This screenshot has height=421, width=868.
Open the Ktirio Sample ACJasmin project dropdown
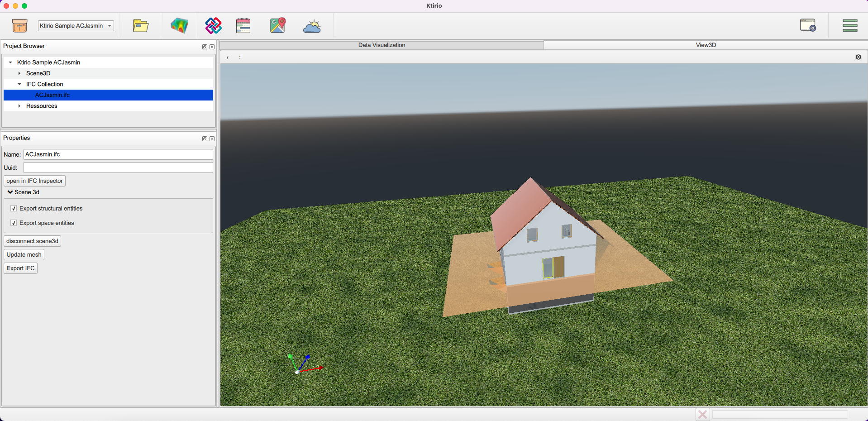75,25
